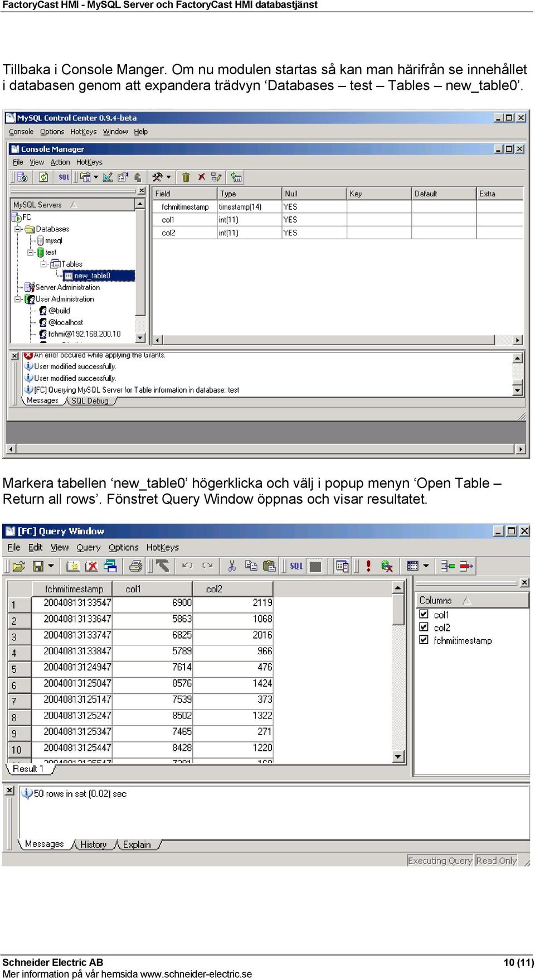Viewport: 535px width, 980px height.
Task: Click the redo arrow icon
Action: click(207, 566)
